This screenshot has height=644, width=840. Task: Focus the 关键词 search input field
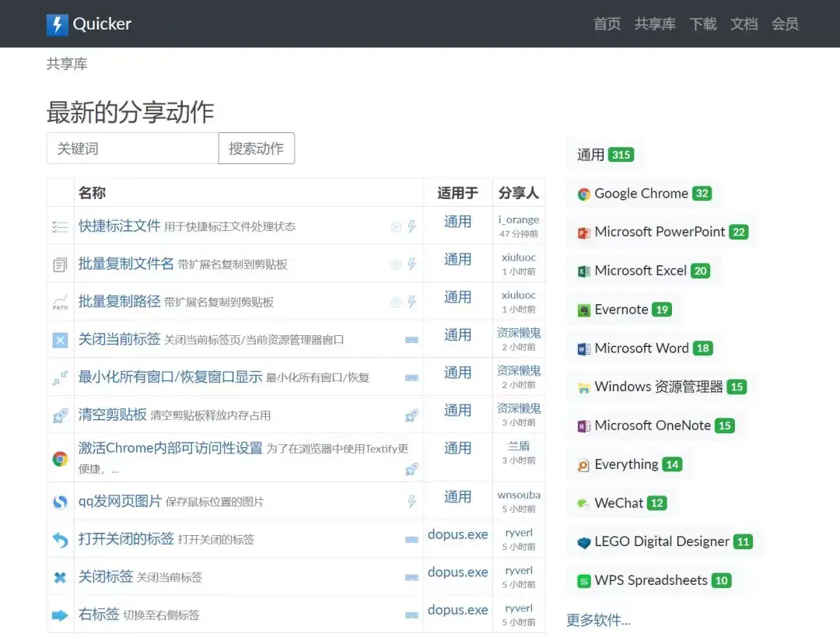(x=133, y=149)
